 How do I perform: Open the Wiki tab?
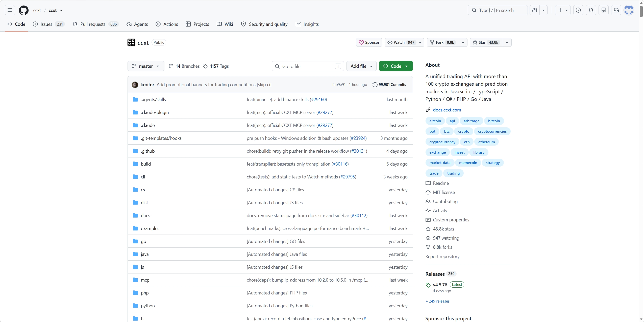[x=225, y=24]
